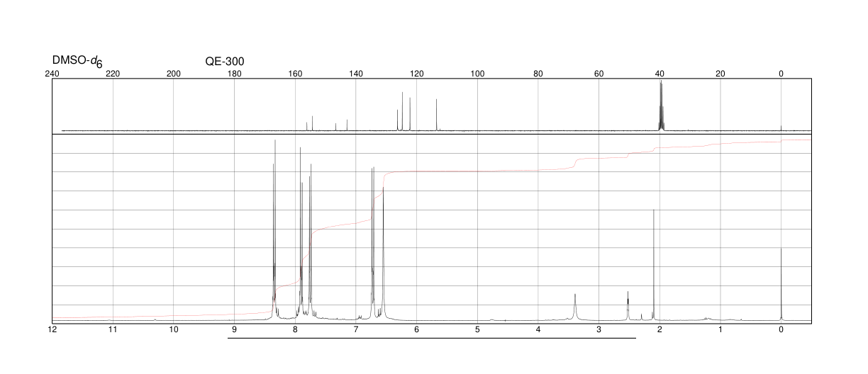The width and height of the screenshot is (868, 374).
Task: Click the 10 ppm label on the proton axis
Action: click(173, 330)
